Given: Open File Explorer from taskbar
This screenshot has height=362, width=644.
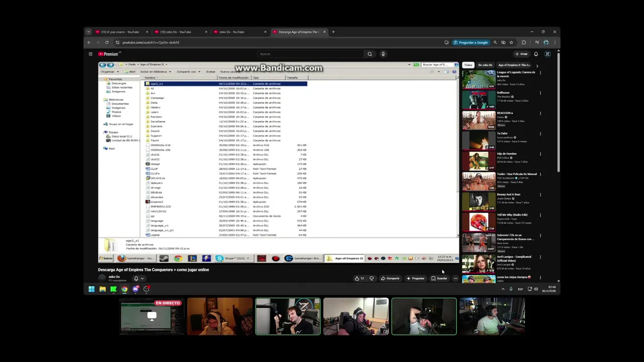Looking at the screenshot, I should (x=103, y=289).
